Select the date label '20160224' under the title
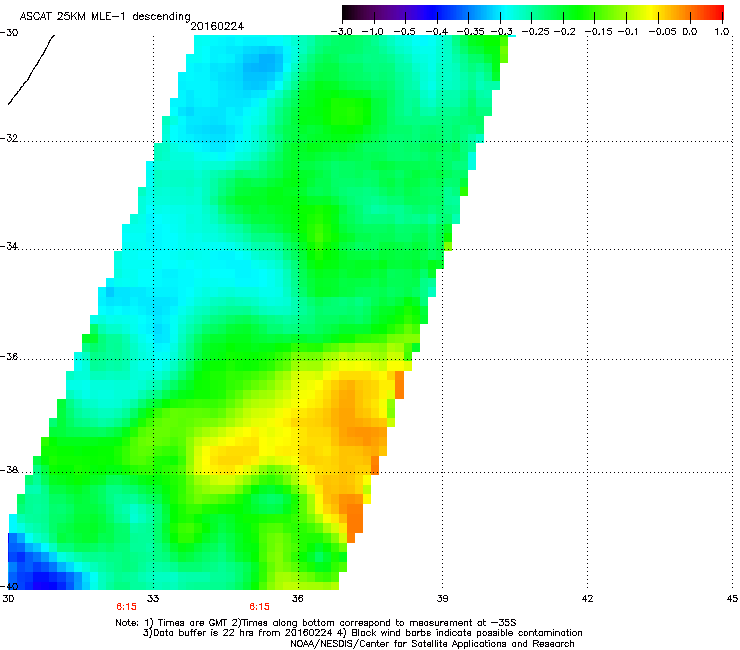Screen dimensions: 740x650 pyautogui.click(x=217, y=26)
